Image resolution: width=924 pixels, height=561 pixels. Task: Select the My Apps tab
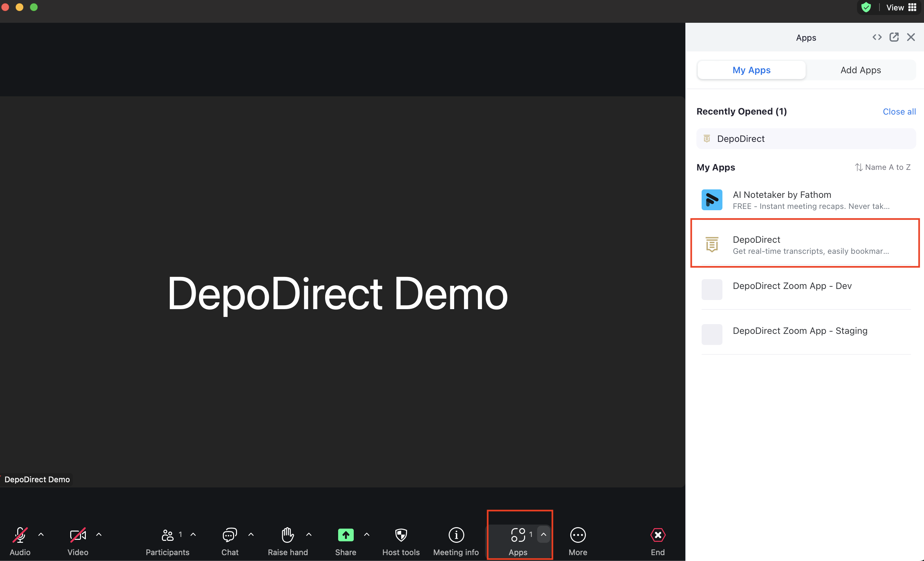[x=751, y=70]
